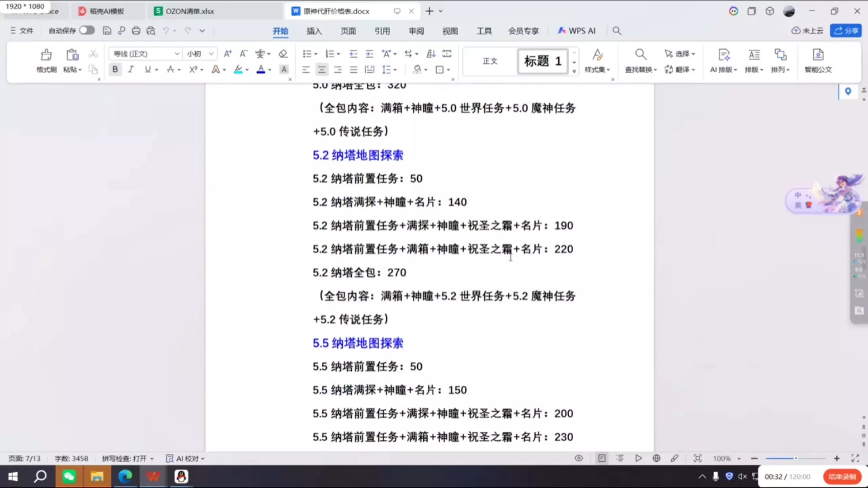Open the Insert ribbon tab

coord(314,31)
